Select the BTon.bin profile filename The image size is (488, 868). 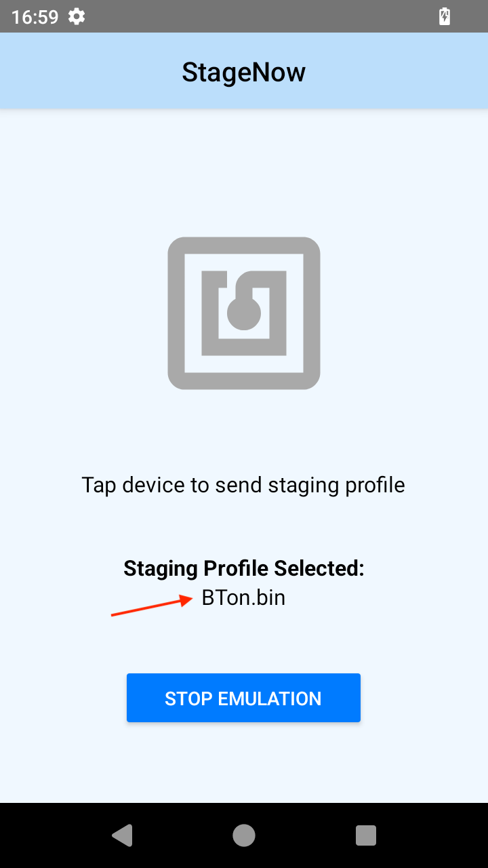point(243,597)
